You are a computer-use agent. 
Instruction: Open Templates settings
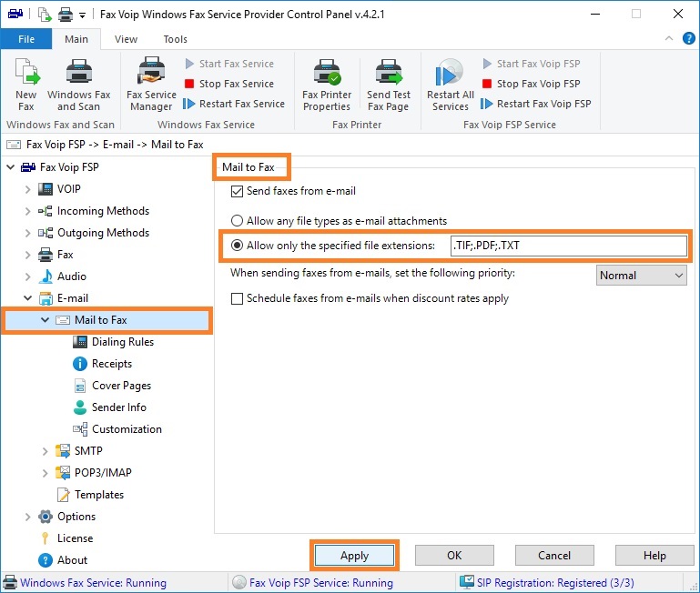[x=98, y=495]
